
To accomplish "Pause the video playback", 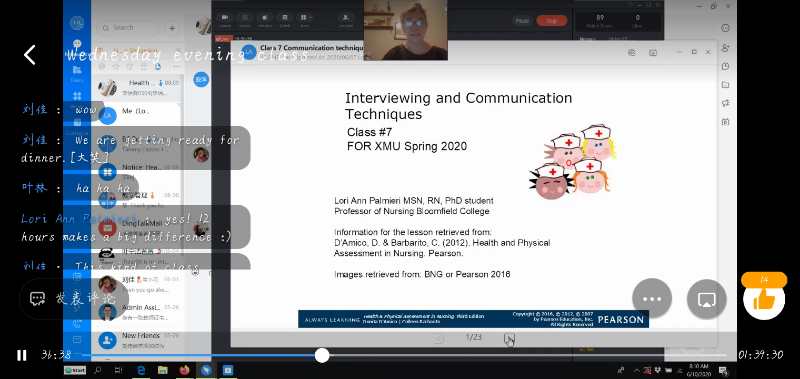I will [21, 356].
